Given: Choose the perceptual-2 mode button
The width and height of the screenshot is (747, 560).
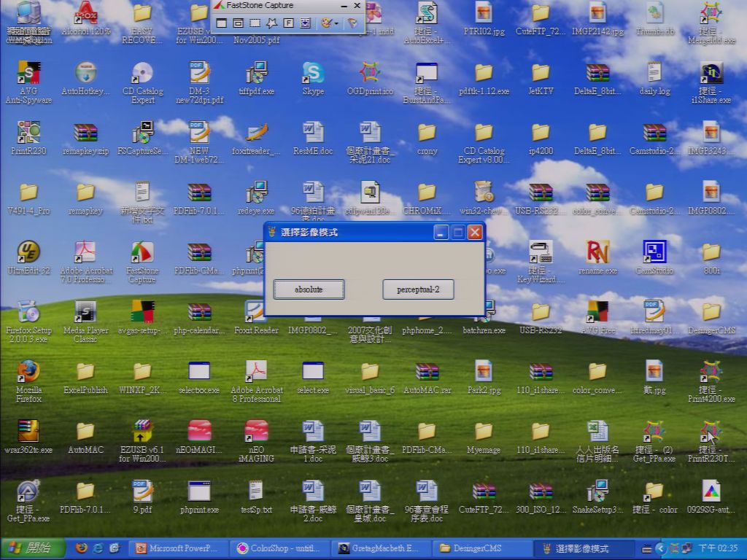Looking at the screenshot, I should tap(418, 289).
